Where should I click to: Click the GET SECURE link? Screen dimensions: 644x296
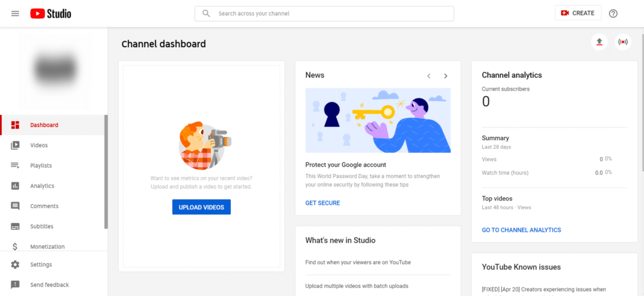(323, 203)
